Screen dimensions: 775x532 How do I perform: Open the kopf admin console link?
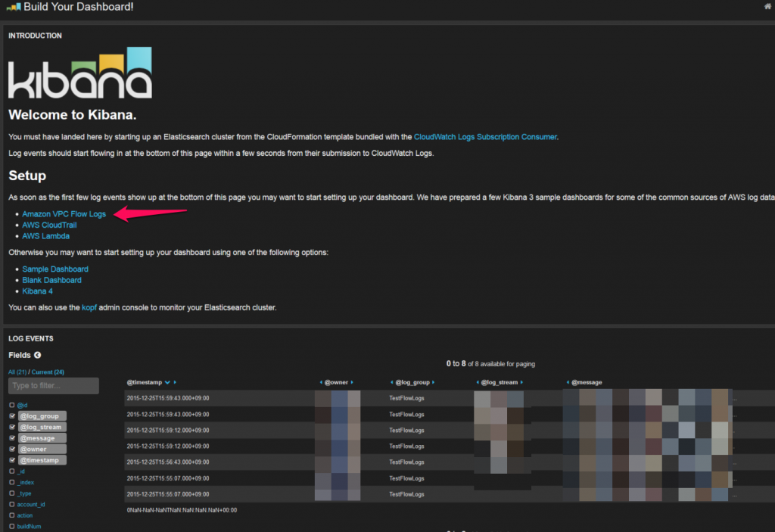pos(89,307)
